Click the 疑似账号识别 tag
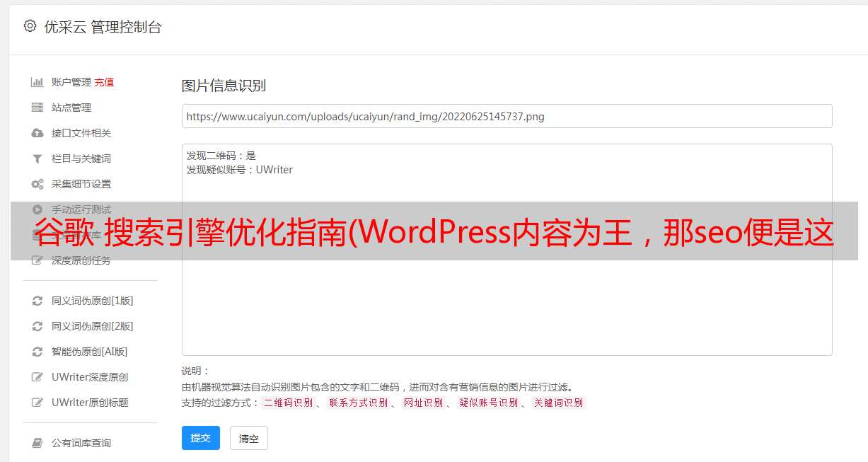The height and width of the screenshot is (462, 868). click(488, 403)
